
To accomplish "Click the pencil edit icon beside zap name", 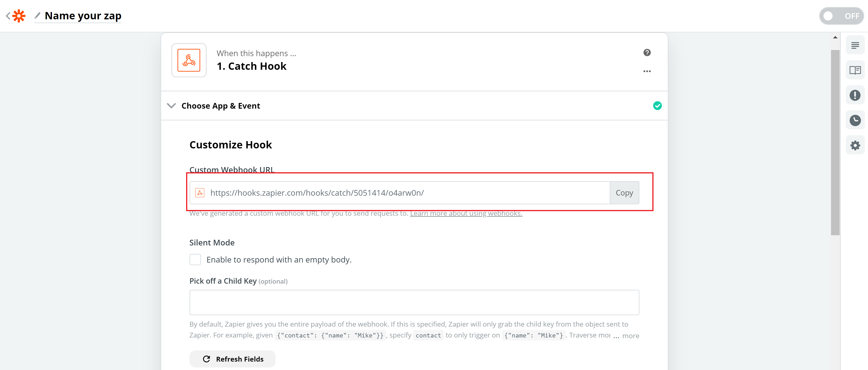I will (x=37, y=15).
